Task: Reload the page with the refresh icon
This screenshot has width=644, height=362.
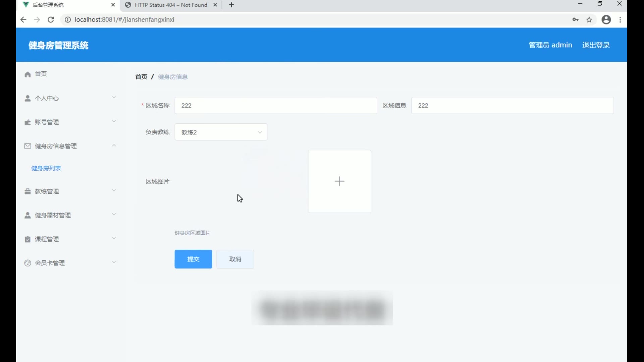Action: pos(51,20)
